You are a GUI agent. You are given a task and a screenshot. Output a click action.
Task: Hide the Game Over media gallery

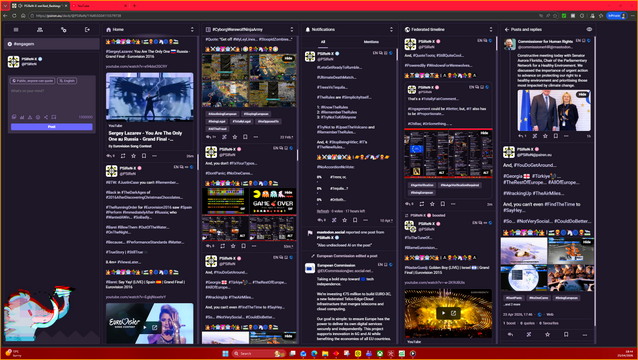288,192
